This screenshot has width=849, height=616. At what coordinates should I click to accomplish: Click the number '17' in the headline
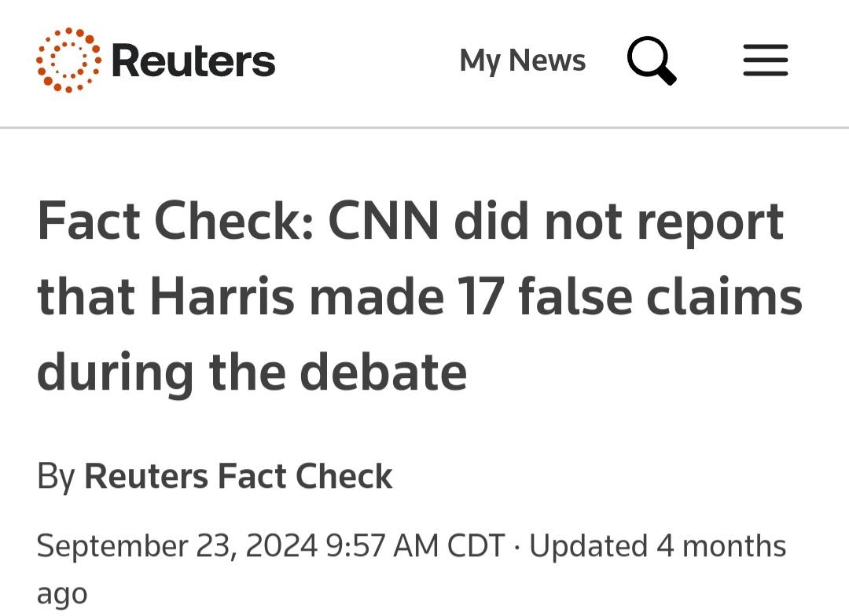(478, 297)
